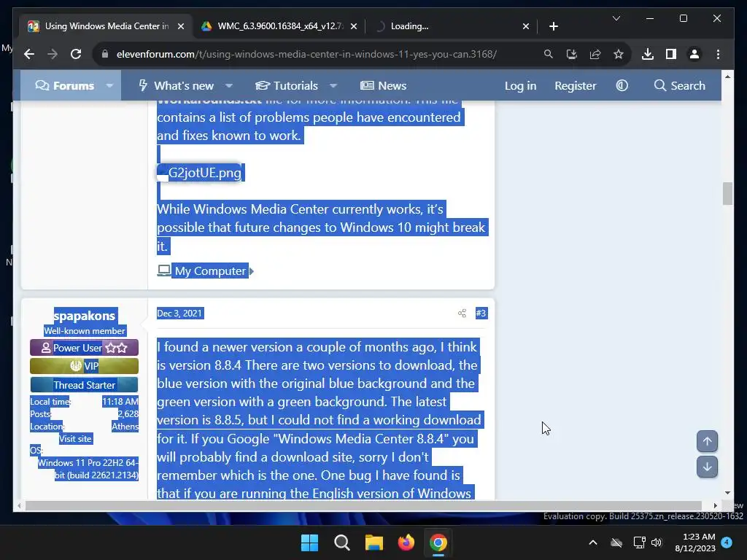The image size is (747, 560).
Task: Share this page via the share icon
Action: (595, 54)
